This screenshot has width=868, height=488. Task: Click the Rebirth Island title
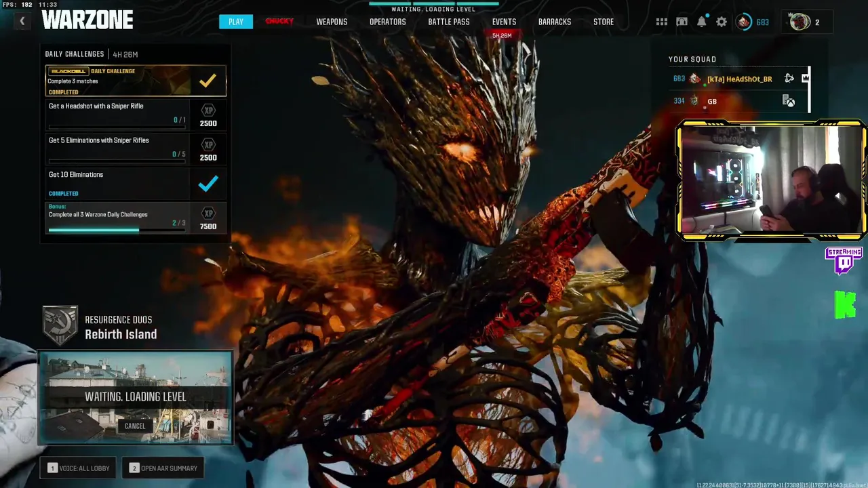coord(121,334)
